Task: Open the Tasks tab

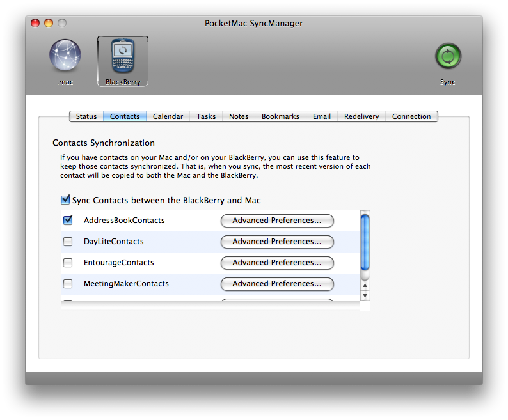Action: [x=206, y=116]
